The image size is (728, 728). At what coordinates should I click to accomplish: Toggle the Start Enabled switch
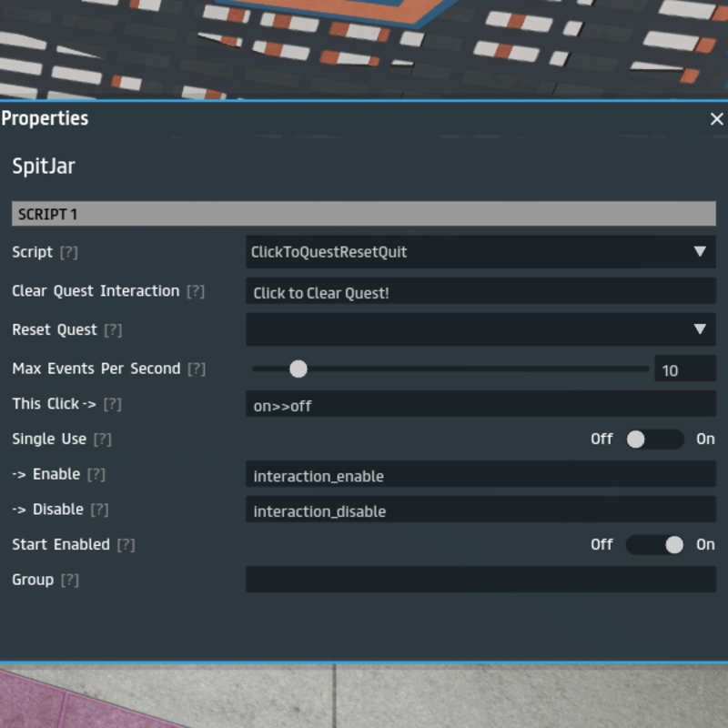pyautogui.click(x=653, y=545)
